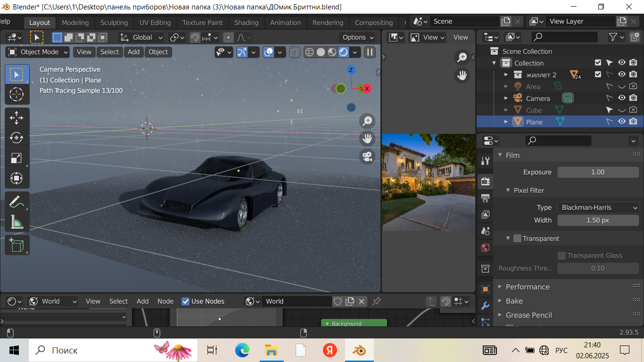Screen dimensions: 644x362
Task: Uncheck Use Nodes in the shader editor
Action: tap(186, 301)
